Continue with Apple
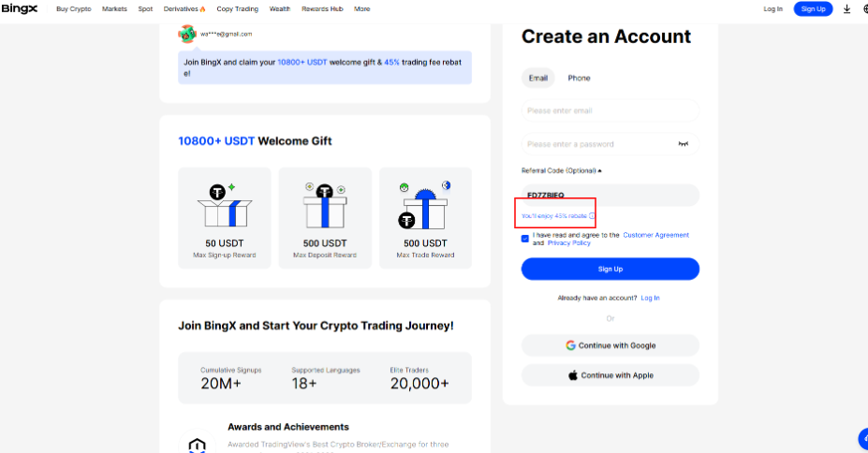The width and height of the screenshot is (868, 453). point(611,375)
